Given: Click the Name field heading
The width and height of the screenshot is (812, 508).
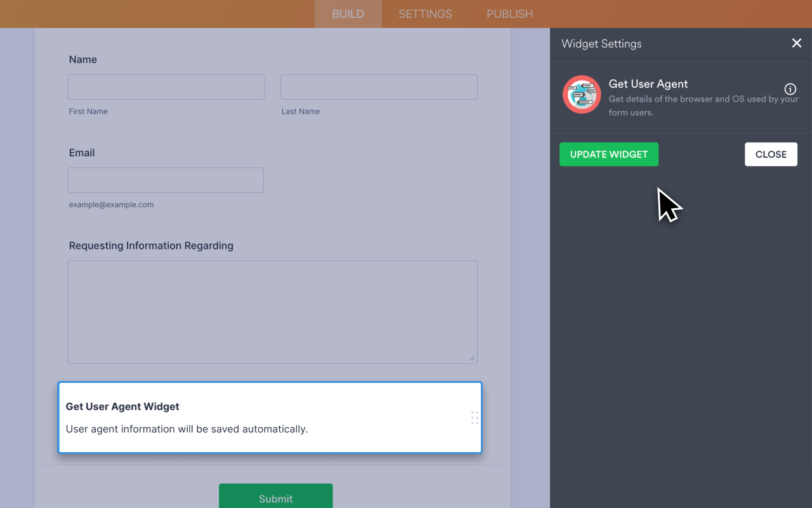Looking at the screenshot, I should click(x=82, y=59).
